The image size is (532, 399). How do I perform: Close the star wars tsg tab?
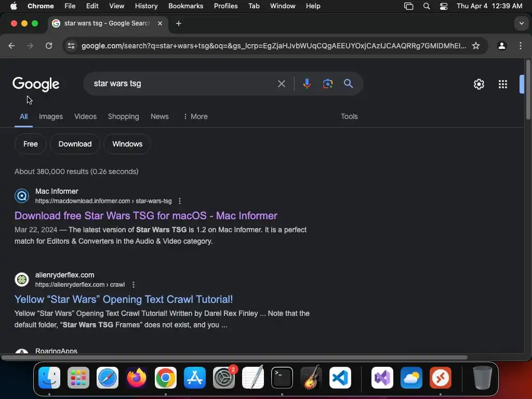tap(160, 23)
